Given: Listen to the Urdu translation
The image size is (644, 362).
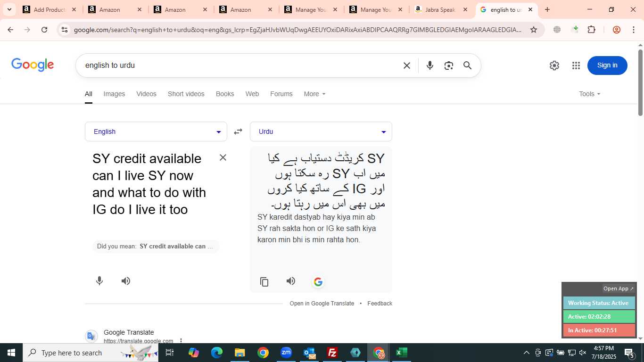Looking at the screenshot, I should [291, 281].
